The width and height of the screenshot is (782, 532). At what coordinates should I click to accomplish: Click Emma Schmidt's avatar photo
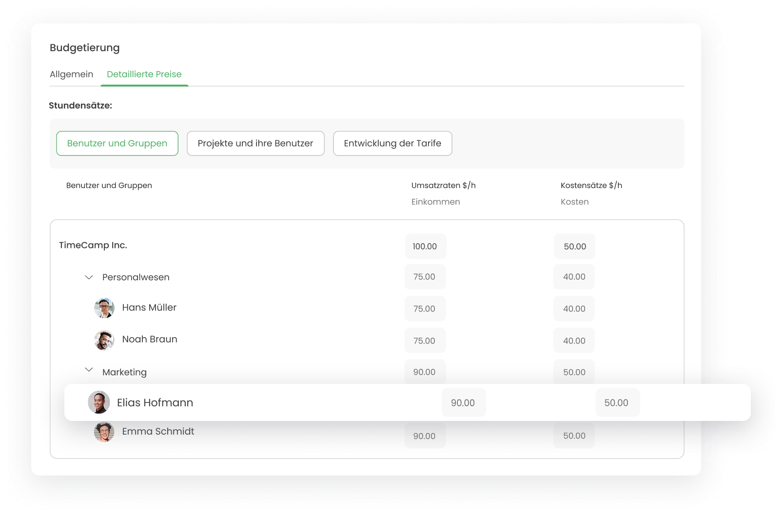click(x=104, y=432)
